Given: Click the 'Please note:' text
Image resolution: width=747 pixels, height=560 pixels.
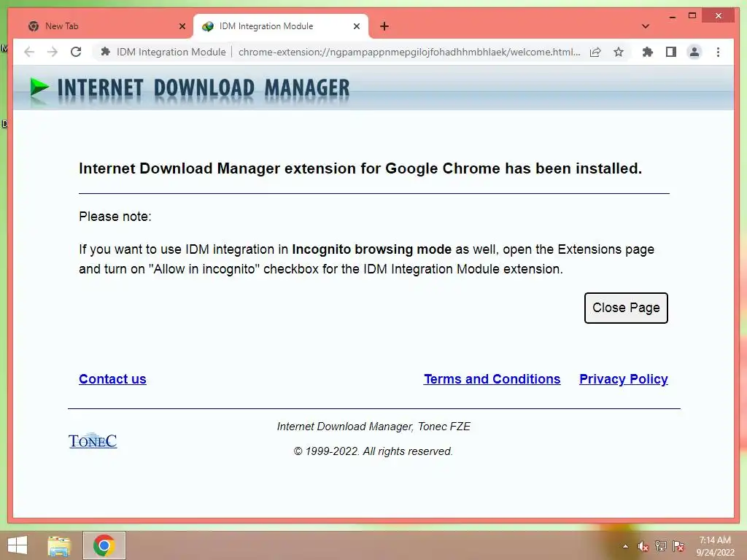Looking at the screenshot, I should tap(115, 217).
